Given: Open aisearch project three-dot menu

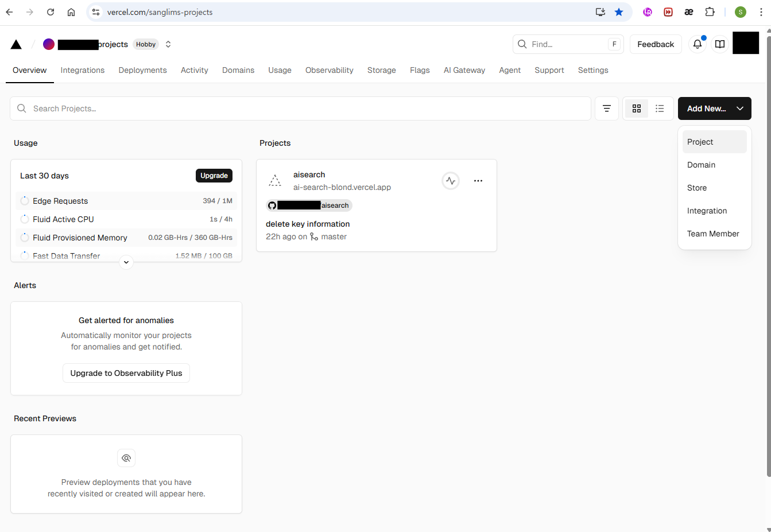Looking at the screenshot, I should point(478,181).
